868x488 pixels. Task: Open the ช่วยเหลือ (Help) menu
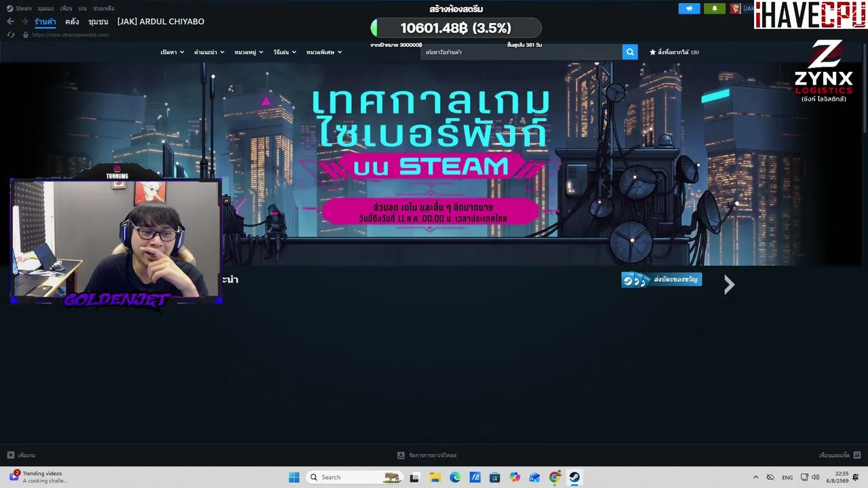point(104,9)
